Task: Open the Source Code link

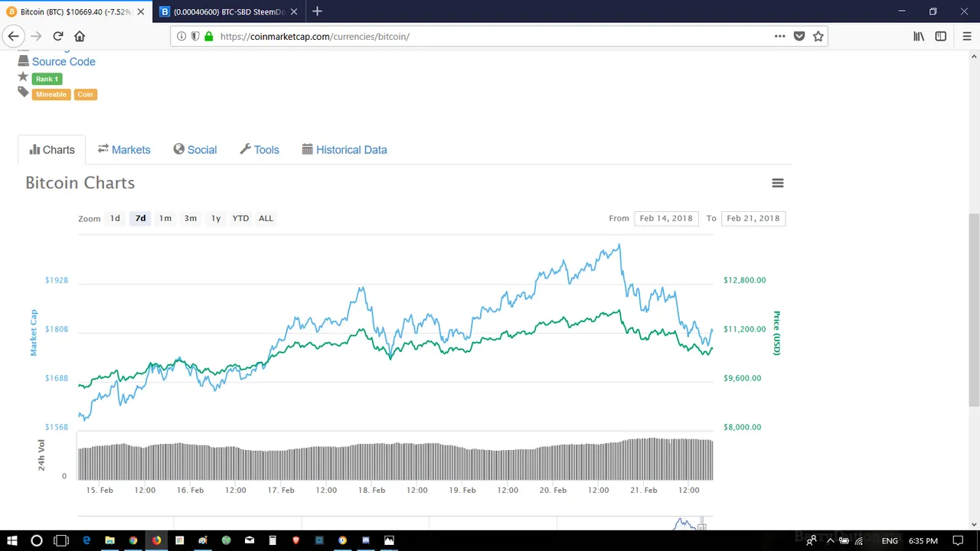Action: point(64,61)
